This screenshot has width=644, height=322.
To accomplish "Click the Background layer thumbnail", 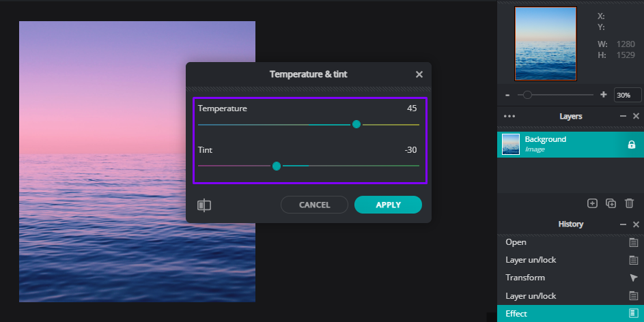I will (511, 145).
